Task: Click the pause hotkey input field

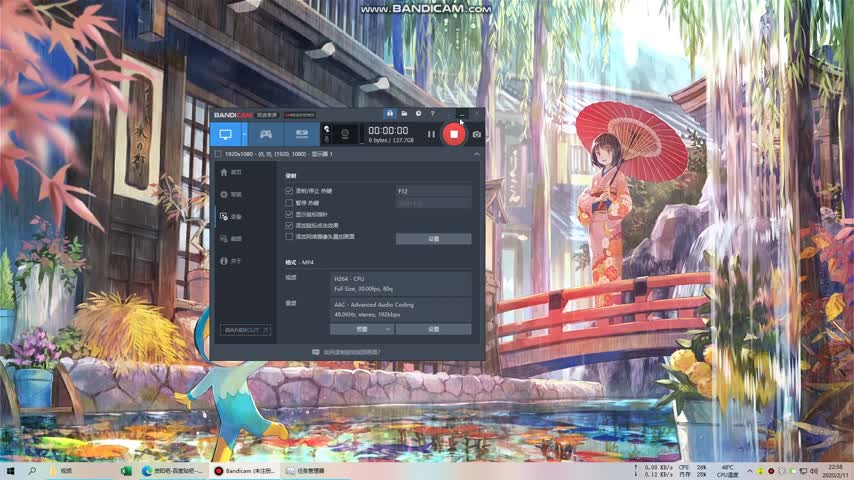Action: pyautogui.click(x=434, y=203)
